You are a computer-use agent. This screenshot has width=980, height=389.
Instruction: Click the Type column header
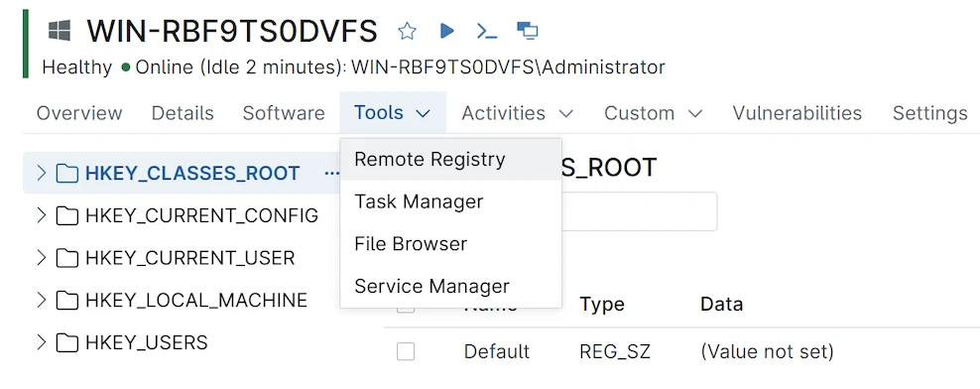(602, 305)
